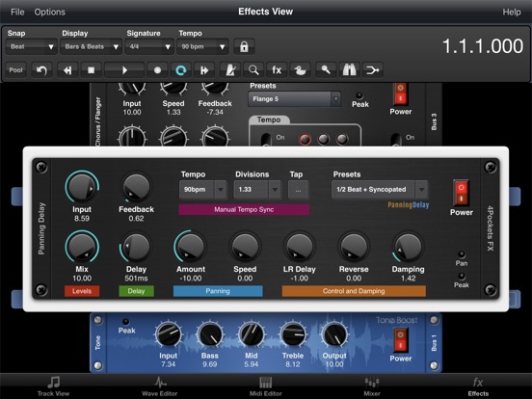Viewport: 532px width, 399px height.
Task: Click the routing arrow icon
Action: pos(373,70)
